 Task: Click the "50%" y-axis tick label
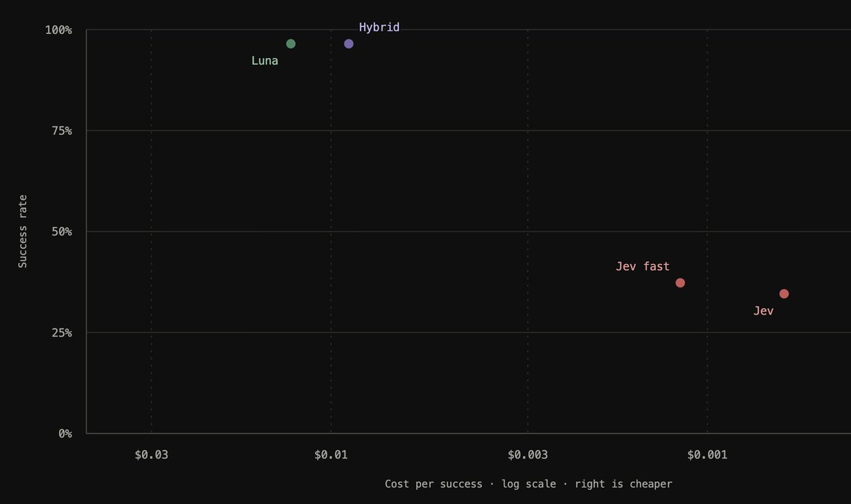click(62, 231)
